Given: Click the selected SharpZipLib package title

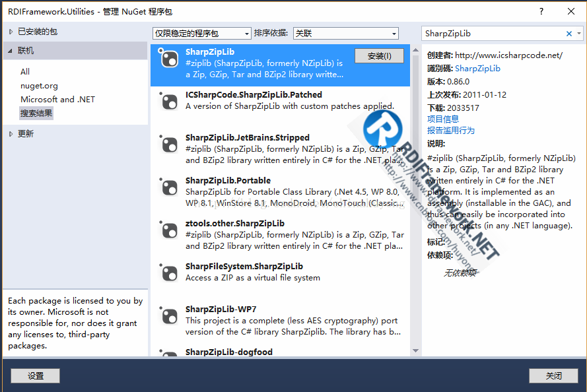Looking at the screenshot, I should (x=210, y=52).
